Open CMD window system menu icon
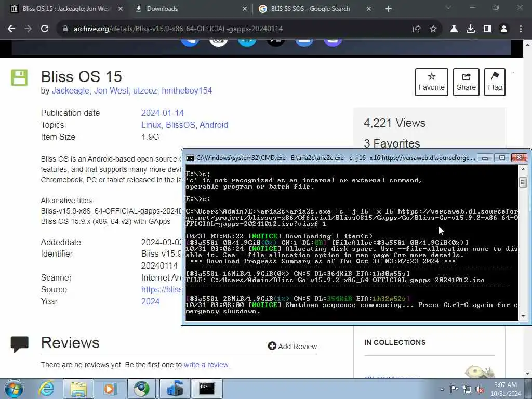 click(x=190, y=158)
